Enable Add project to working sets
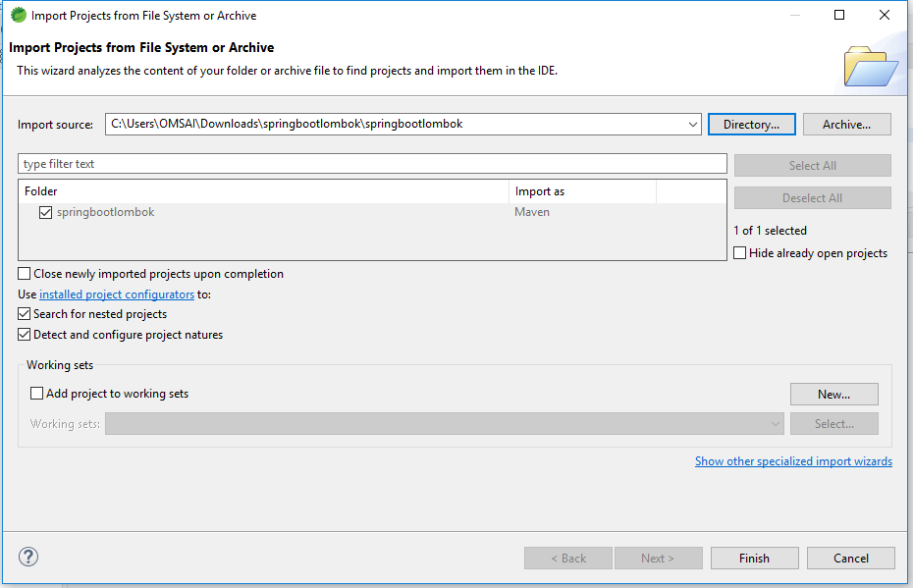 pyautogui.click(x=36, y=394)
